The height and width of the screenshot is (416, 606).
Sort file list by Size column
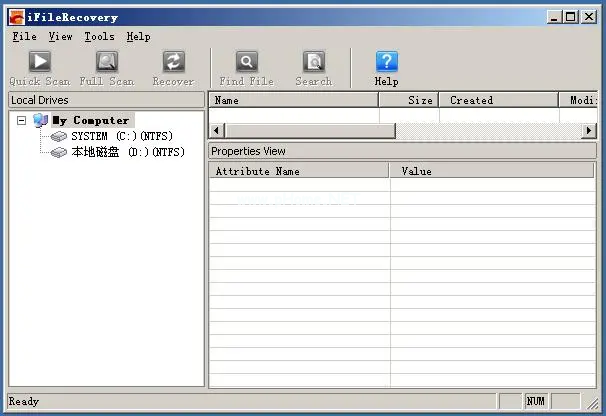(x=408, y=100)
